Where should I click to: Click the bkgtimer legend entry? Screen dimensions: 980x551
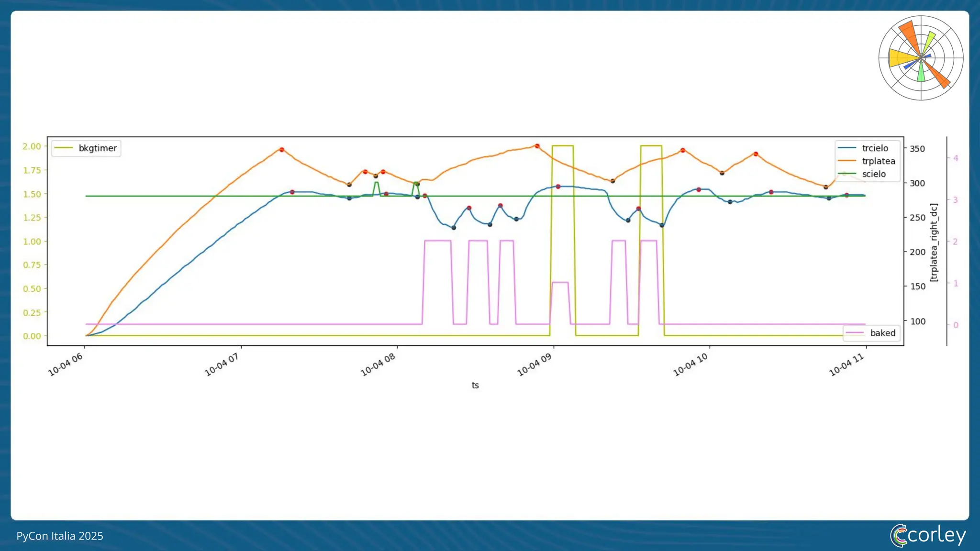pos(97,148)
